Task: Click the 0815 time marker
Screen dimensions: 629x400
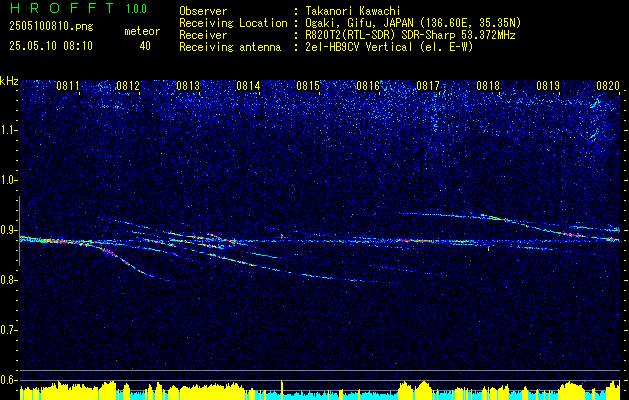Action: [x=308, y=85]
